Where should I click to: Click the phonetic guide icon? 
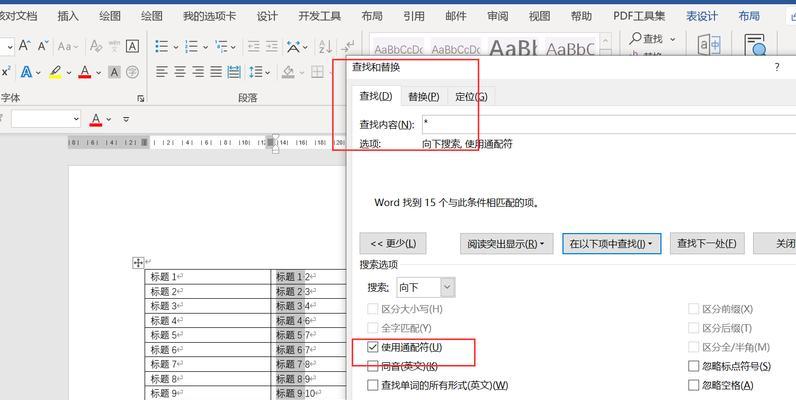[114, 46]
